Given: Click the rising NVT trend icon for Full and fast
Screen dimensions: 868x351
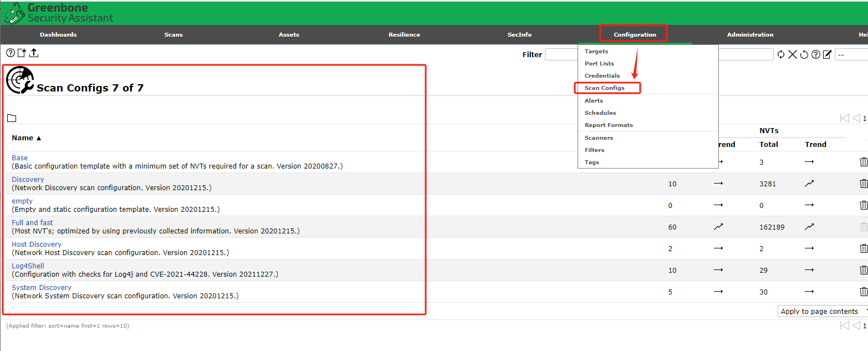Looking at the screenshot, I should pos(809,227).
